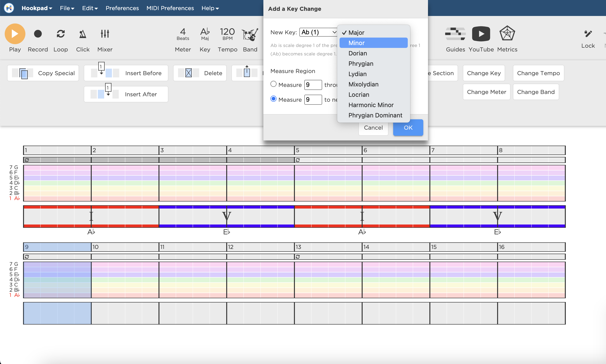Choose Phrygian Dominant from the mode list
606x364 pixels.
pyautogui.click(x=373, y=115)
